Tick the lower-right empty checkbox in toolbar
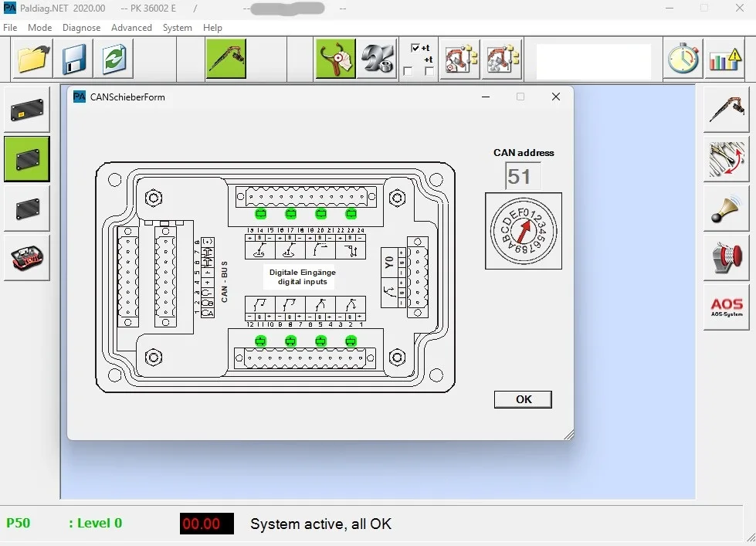 pyautogui.click(x=429, y=71)
